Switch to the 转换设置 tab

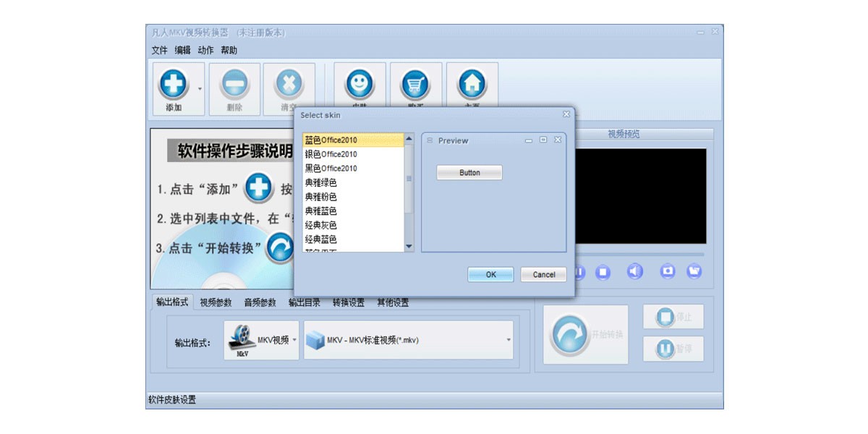coord(349,303)
